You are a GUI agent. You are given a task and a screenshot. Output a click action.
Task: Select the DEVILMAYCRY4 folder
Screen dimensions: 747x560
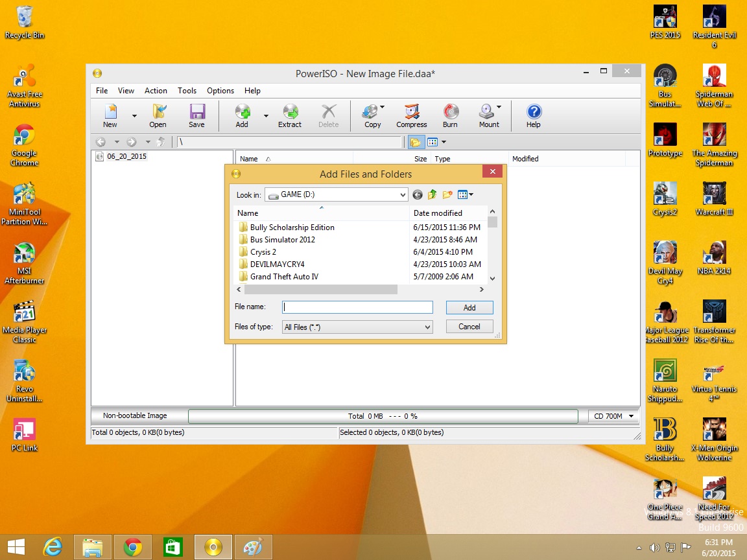tap(277, 264)
